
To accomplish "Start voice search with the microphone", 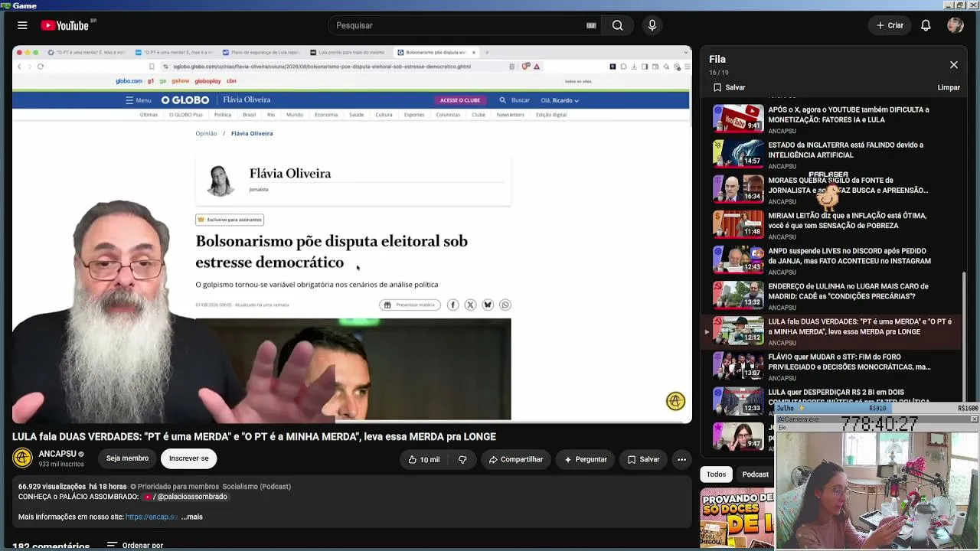I will pyautogui.click(x=652, y=25).
